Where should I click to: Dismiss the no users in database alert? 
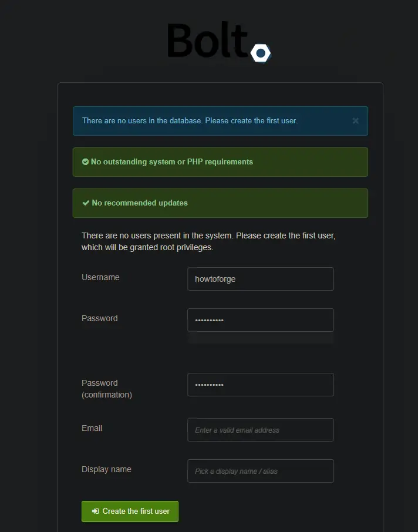pyautogui.click(x=355, y=121)
